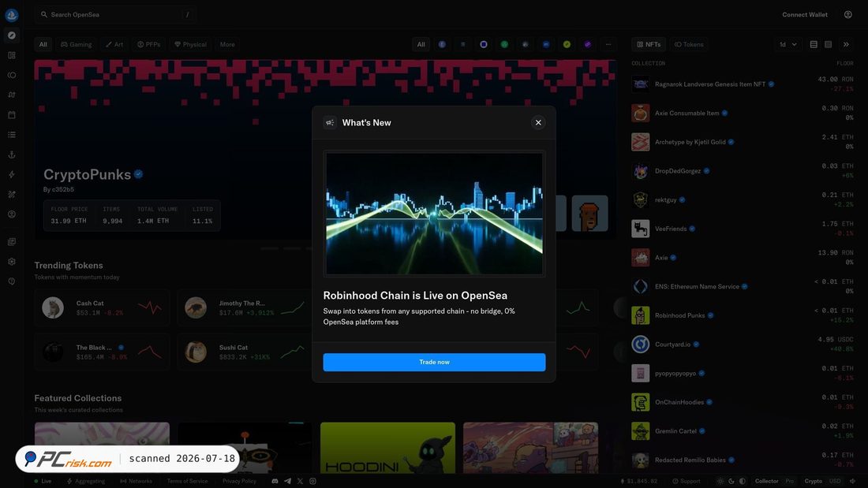Open the CryptoPunks punk thumbnail
The image size is (868, 488).
pyautogui.click(x=589, y=214)
